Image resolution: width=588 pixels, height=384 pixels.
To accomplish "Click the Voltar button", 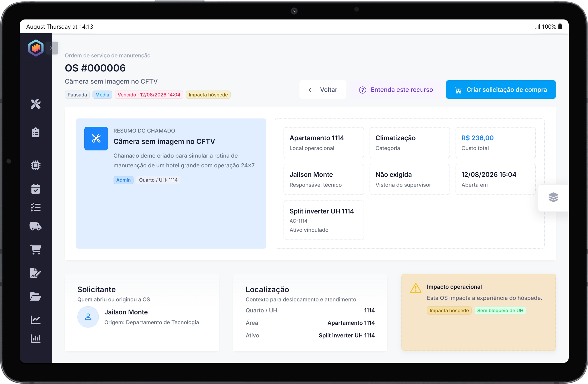I will (x=323, y=89).
